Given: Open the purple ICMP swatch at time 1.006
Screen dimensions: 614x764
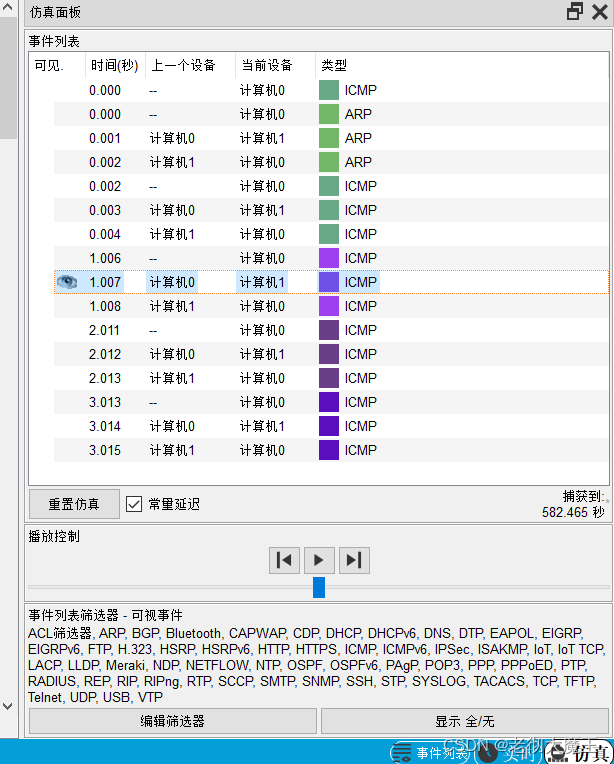Looking at the screenshot, I should tap(329, 258).
